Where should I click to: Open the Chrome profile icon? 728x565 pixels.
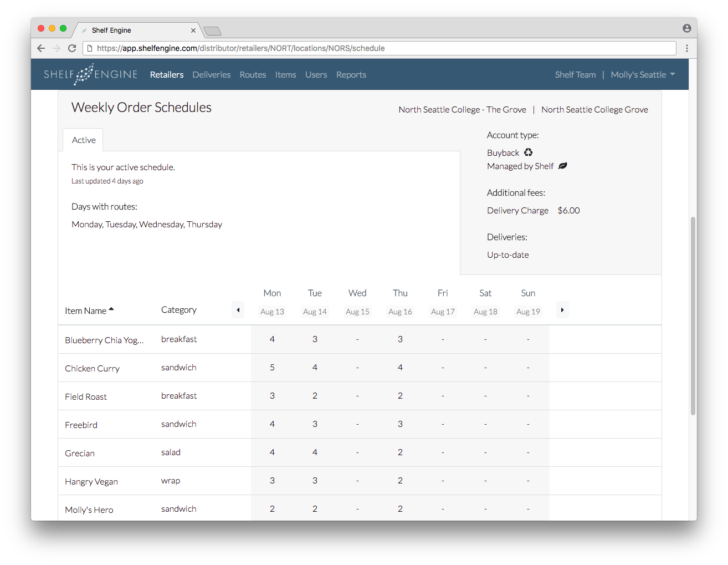coord(687,28)
